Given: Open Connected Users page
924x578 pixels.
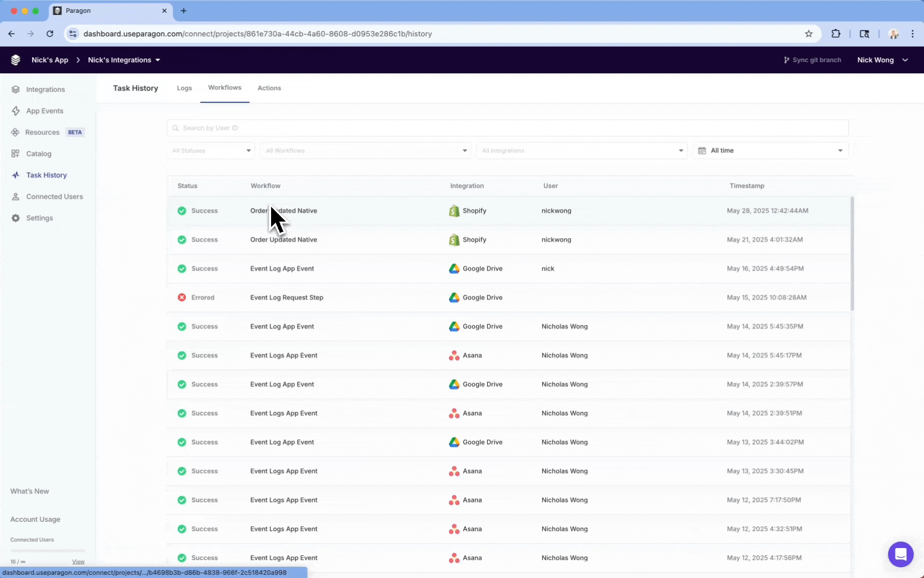Looking at the screenshot, I should 54,196.
